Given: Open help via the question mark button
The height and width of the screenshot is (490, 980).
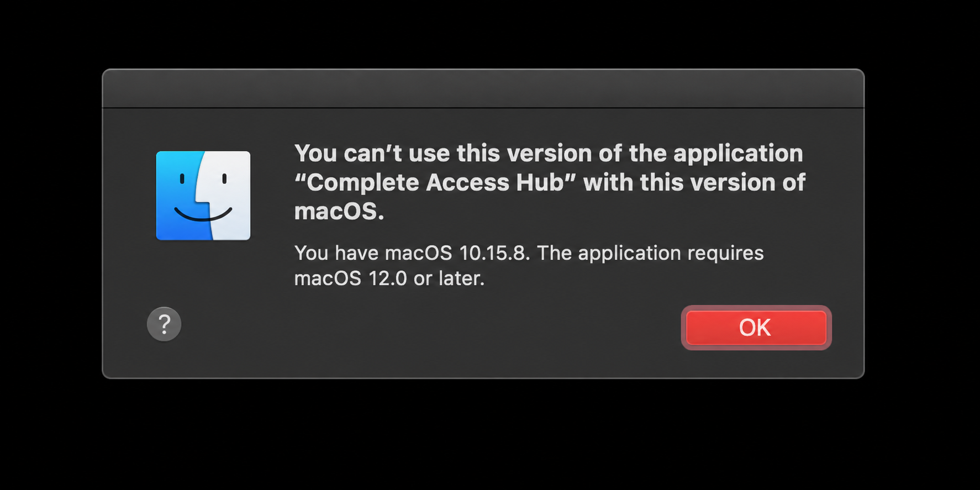Looking at the screenshot, I should click(x=164, y=324).
